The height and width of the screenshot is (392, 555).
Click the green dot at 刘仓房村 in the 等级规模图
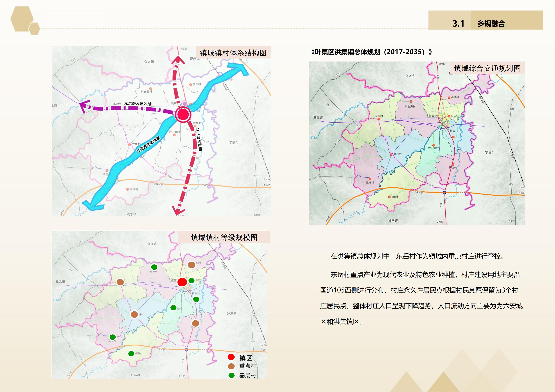coord(154,267)
